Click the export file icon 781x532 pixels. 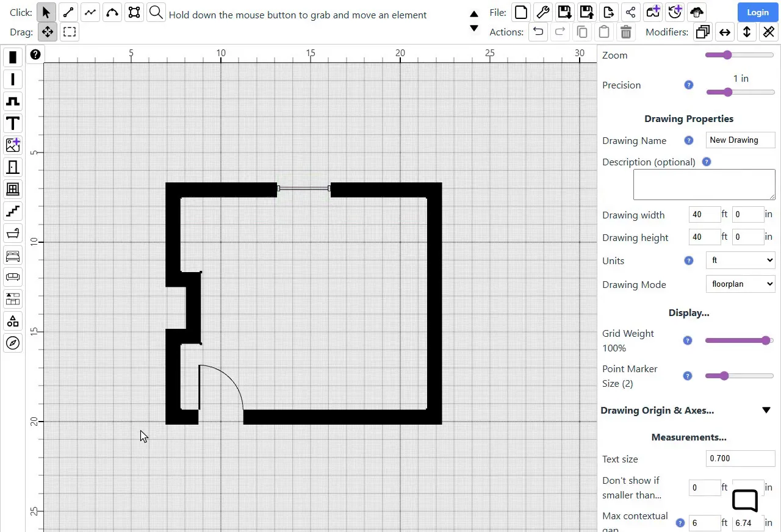[608, 12]
